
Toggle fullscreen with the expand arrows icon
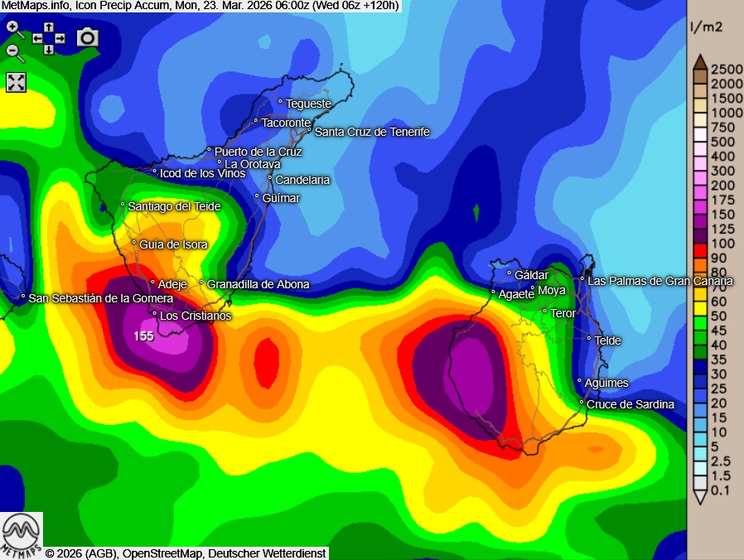[x=16, y=82]
